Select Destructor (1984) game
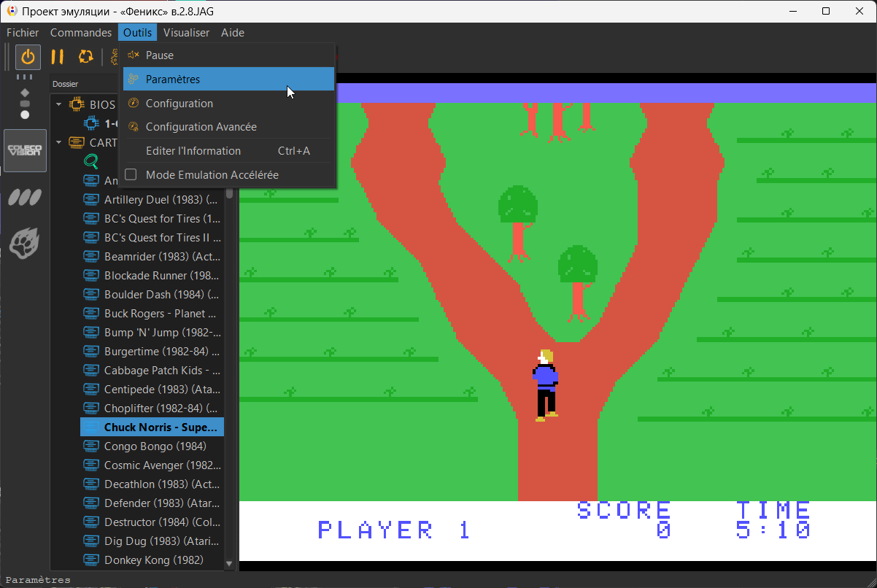Screen dimensions: 877x588 161,522
